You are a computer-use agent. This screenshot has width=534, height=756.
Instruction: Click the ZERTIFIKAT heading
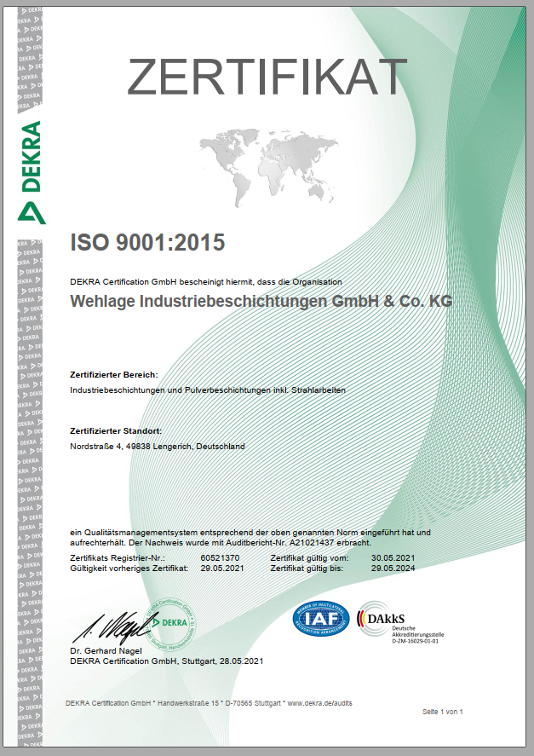[x=267, y=77]
